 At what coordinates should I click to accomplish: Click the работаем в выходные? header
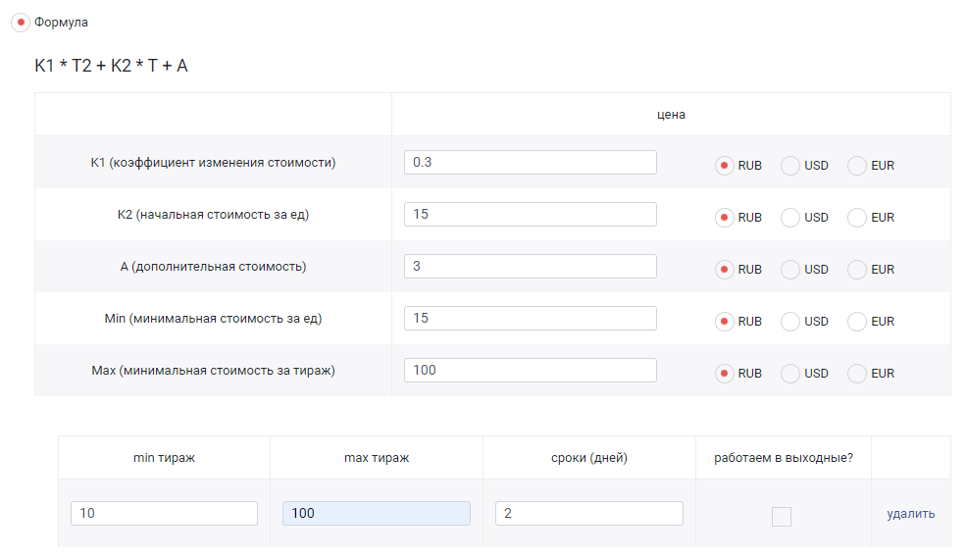tap(784, 458)
